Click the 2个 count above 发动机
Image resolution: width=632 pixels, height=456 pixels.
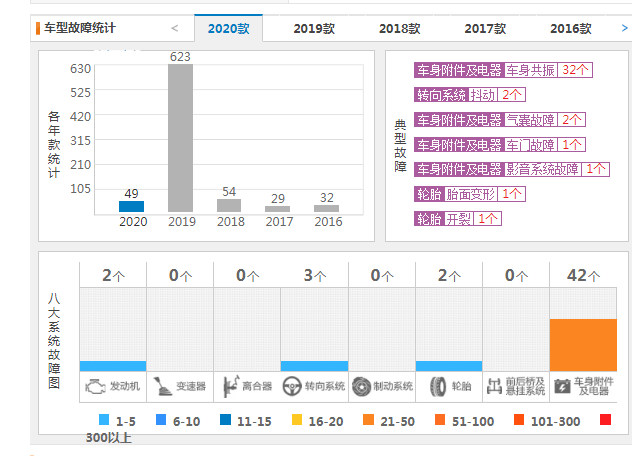[113, 275]
